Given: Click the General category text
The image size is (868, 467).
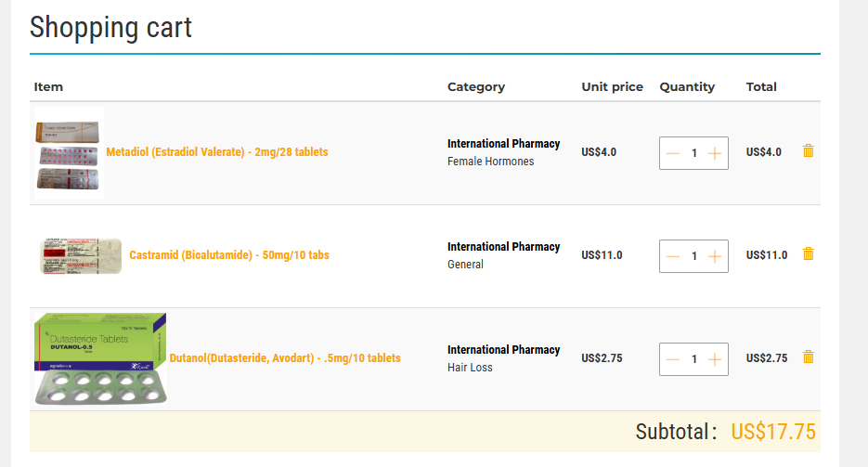Looking at the screenshot, I should point(465,264).
